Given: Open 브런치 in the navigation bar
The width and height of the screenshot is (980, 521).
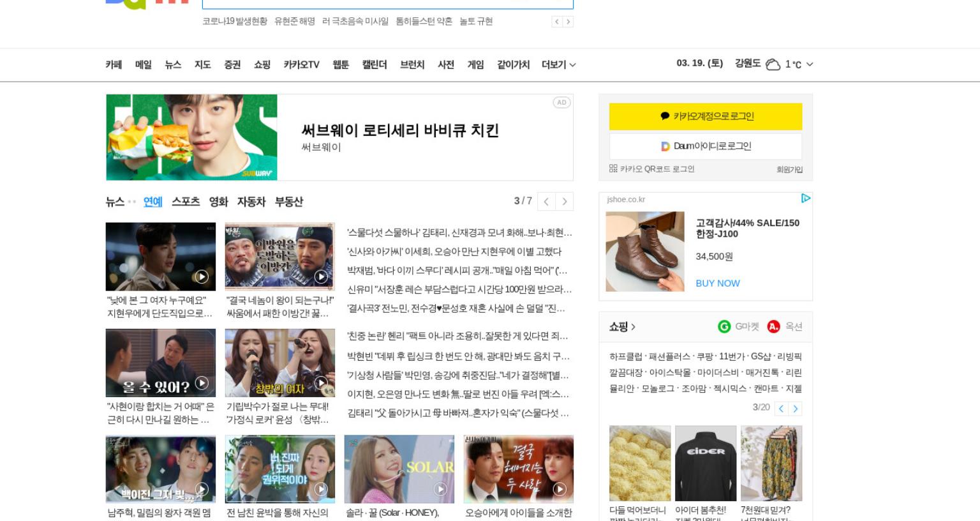Looking at the screenshot, I should pos(412,64).
